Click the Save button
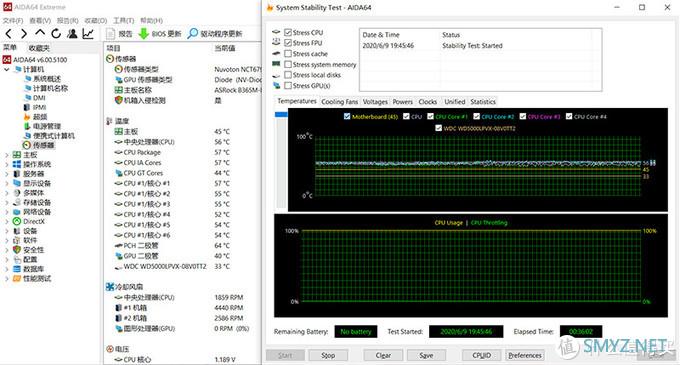680x365 pixels. (426, 355)
